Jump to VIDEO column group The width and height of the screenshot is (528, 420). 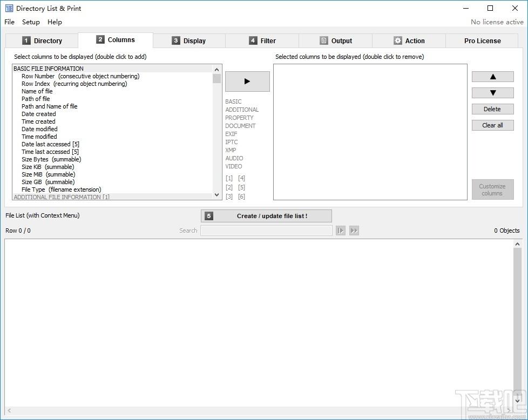(x=234, y=166)
